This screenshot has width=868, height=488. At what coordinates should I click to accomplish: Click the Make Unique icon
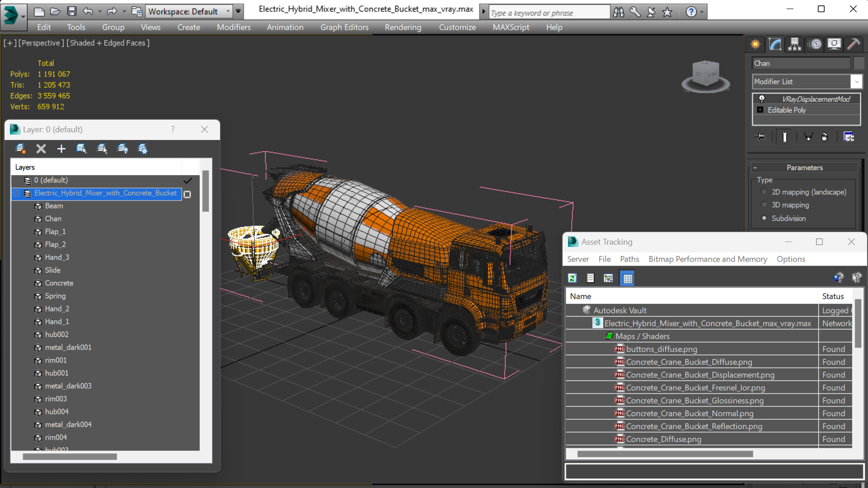(x=808, y=137)
